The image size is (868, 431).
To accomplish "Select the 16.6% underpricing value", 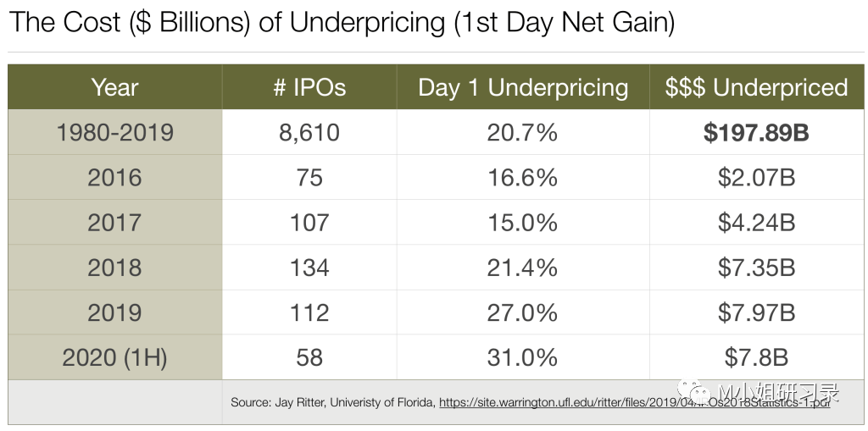I will (523, 178).
